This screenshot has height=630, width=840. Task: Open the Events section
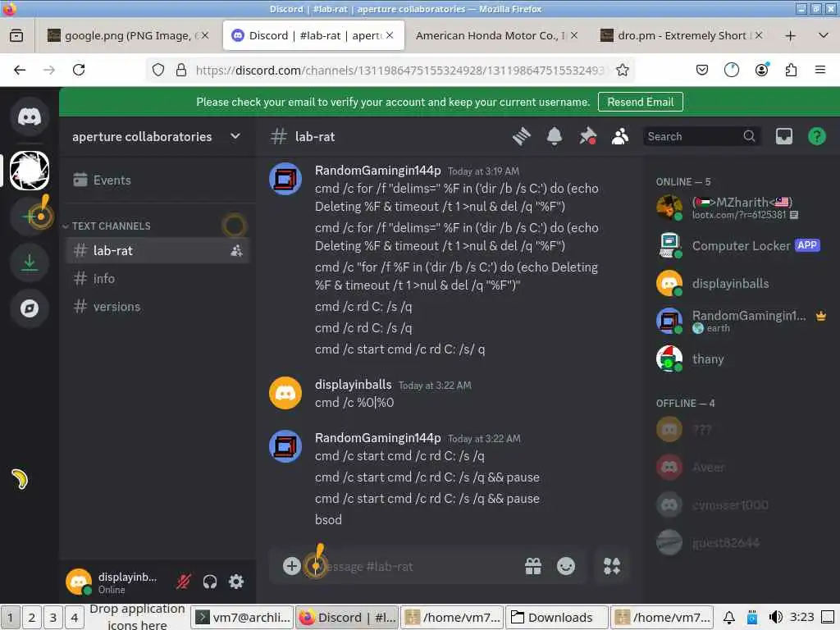tap(157, 180)
